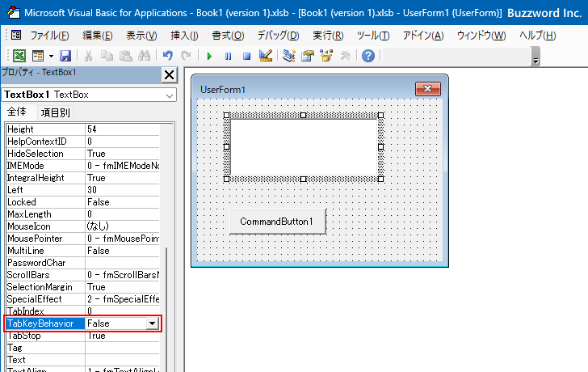The image size is (588, 372).
Task: Switch to the 項目別 tab
Action: tap(55, 112)
